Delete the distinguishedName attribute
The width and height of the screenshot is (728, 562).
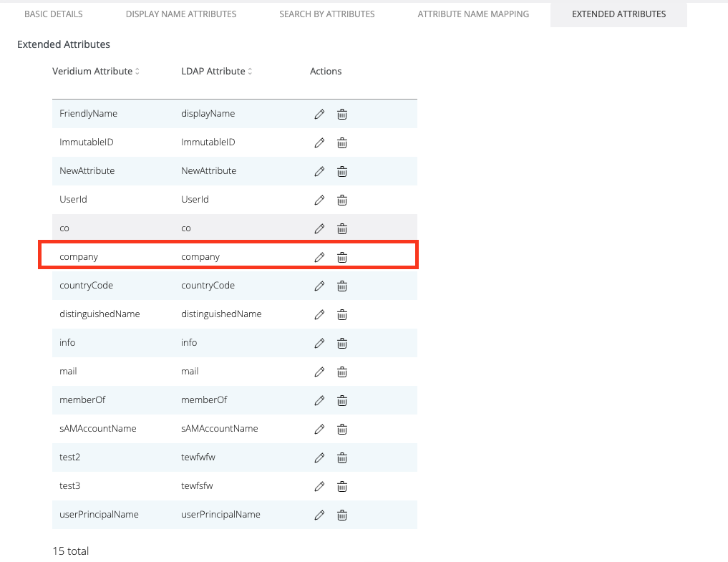click(342, 314)
